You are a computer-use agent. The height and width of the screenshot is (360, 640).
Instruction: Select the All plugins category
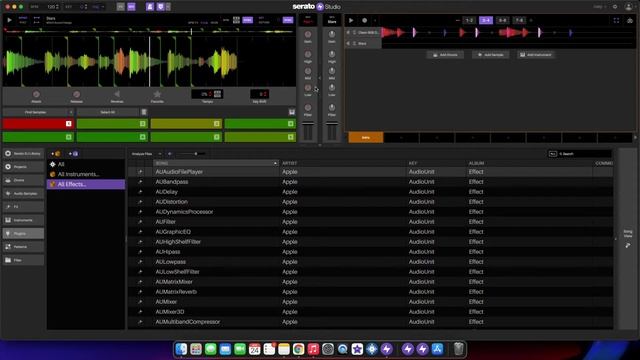pyautogui.click(x=86, y=164)
